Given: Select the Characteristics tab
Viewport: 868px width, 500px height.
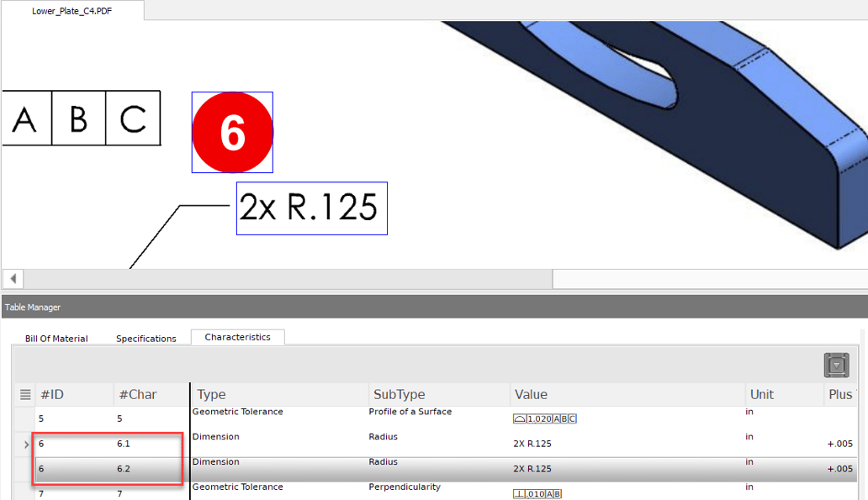Looking at the screenshot, I should click(237, 337).
